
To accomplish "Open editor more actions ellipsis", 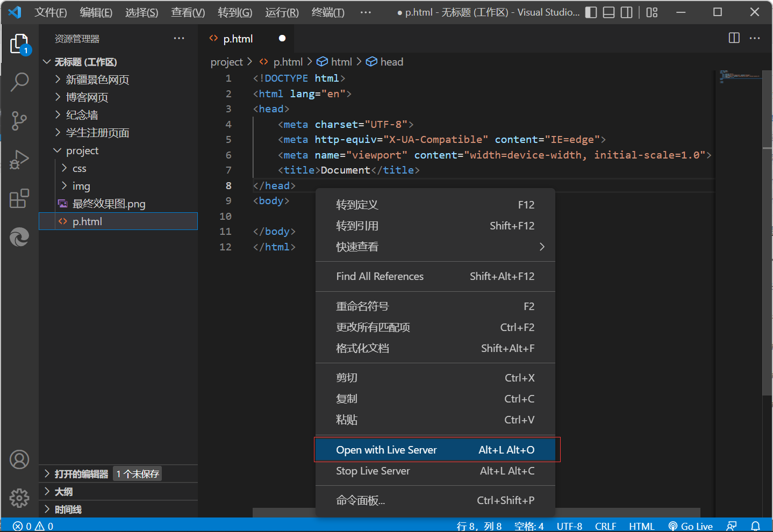I will [x=755, y=38].
